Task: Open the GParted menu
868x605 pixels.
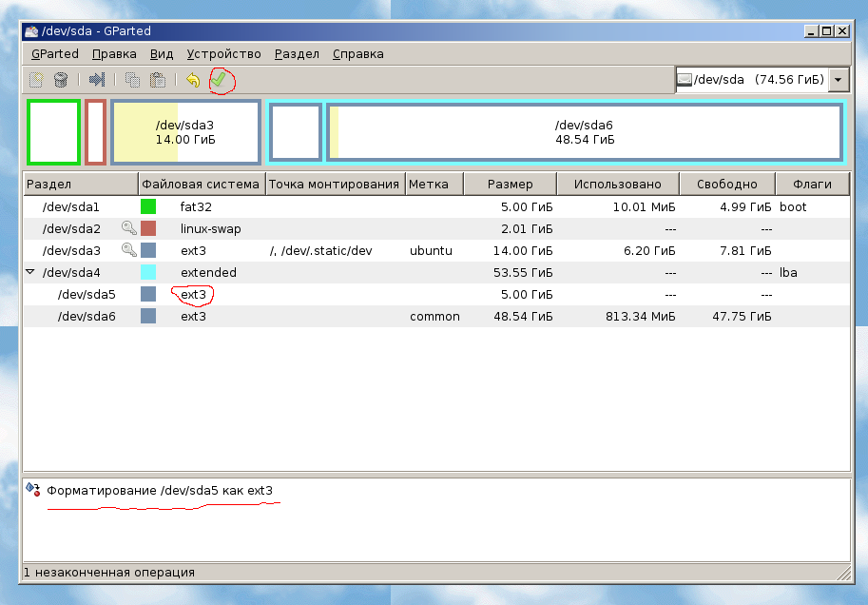Action: 55,53
